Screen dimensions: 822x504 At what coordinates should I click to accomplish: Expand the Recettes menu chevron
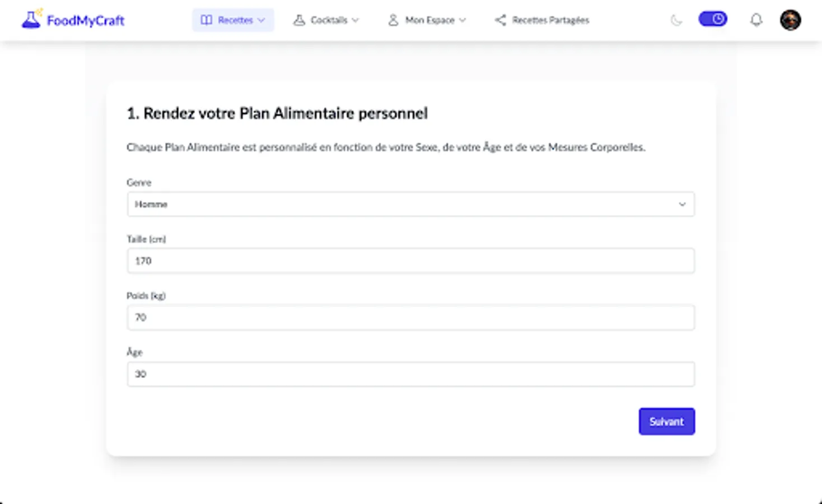click(x=261, y=20)
